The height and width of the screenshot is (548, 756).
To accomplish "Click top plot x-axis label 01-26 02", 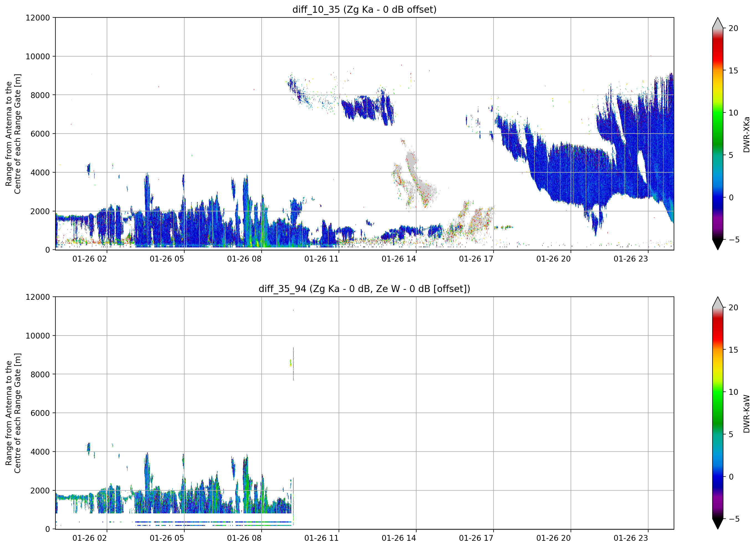I will point(90,259).
